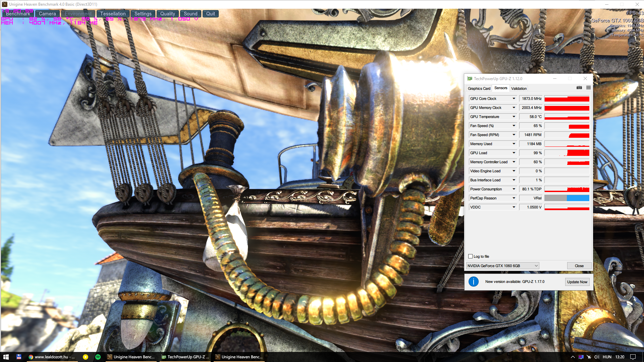
Task: Click the GPU Core Clock red graph
Action: tap(567, 99)
